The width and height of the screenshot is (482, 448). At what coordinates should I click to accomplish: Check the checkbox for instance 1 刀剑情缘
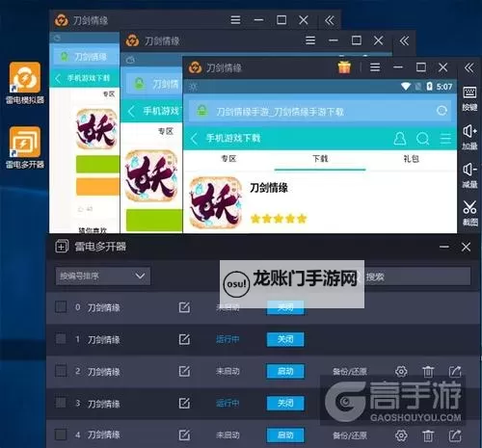click(x=61, y=339)
